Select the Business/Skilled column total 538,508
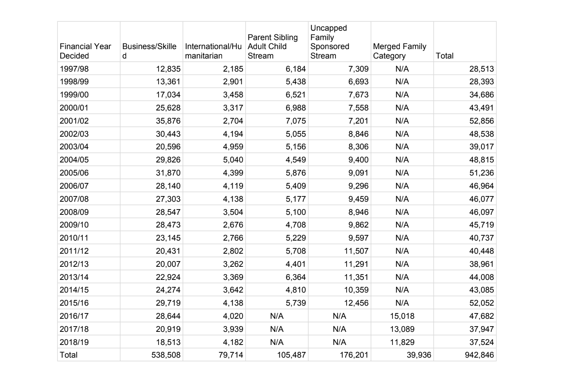The height and width of the screenshot is (392, 576). point(166,355)
